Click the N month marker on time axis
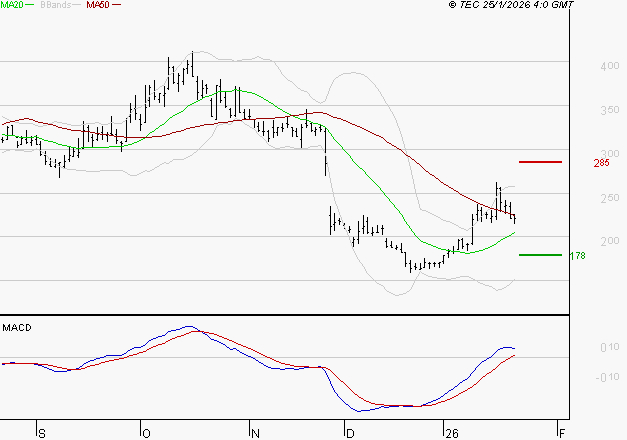Viewport: 627px width, 440px height. [255, 434]
